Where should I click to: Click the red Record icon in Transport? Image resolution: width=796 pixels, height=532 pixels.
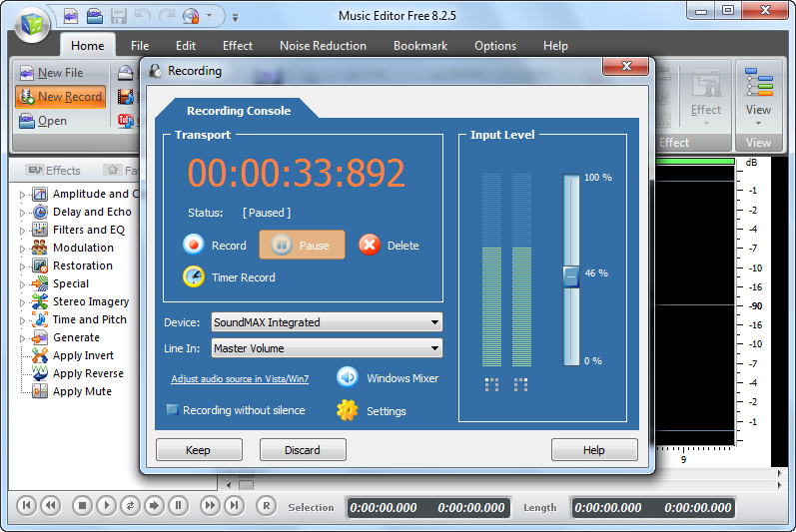click(193, 246)
